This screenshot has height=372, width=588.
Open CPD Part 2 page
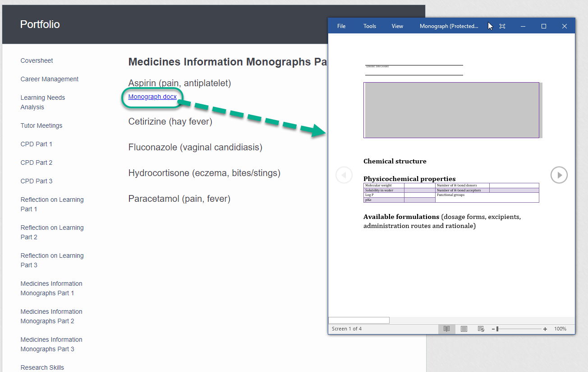pos(37,163)
